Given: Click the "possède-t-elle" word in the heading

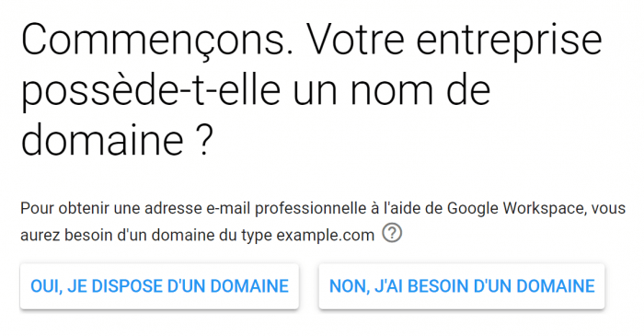Looking at the screenshot, I should pos(151,91).
